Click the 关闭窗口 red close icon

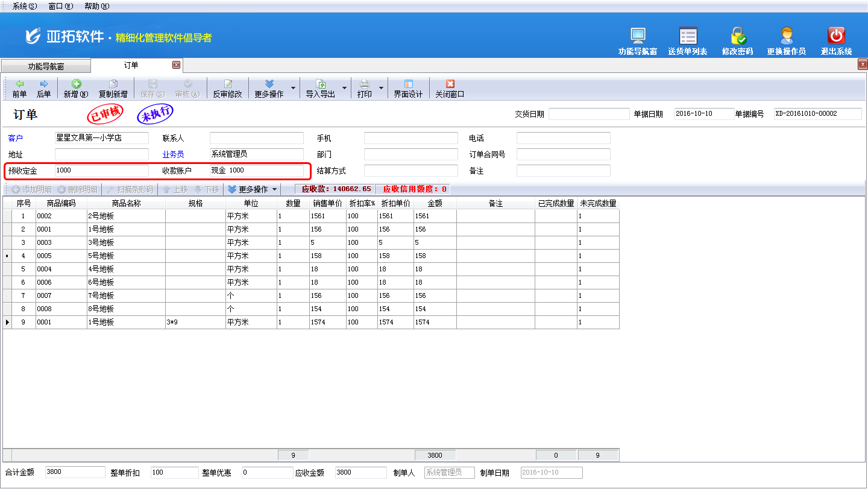pyautogui.click(x=450, y=84)
